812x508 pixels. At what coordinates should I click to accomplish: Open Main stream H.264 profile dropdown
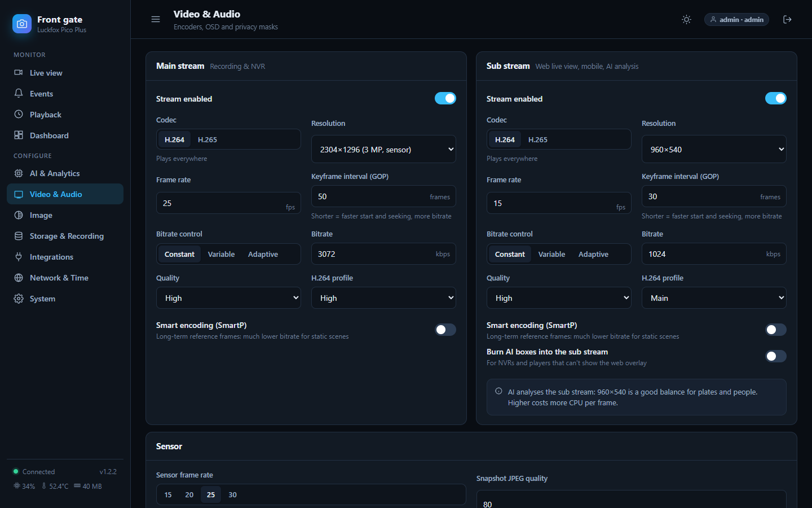coord(383,298)
